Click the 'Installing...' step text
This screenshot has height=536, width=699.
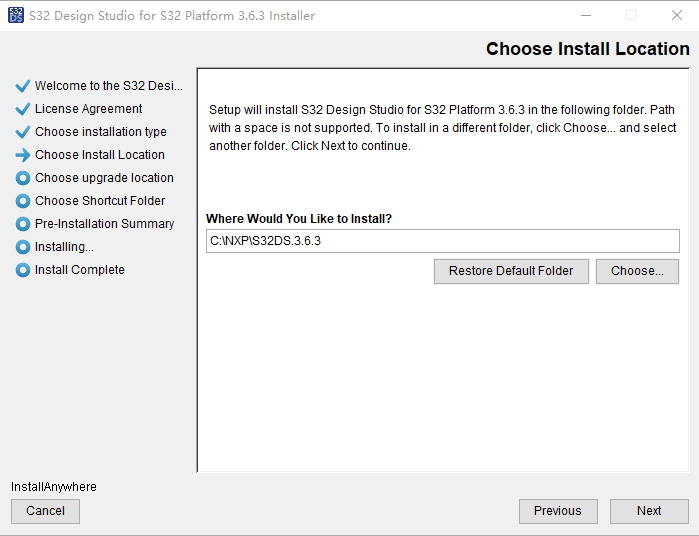[64, 247]
